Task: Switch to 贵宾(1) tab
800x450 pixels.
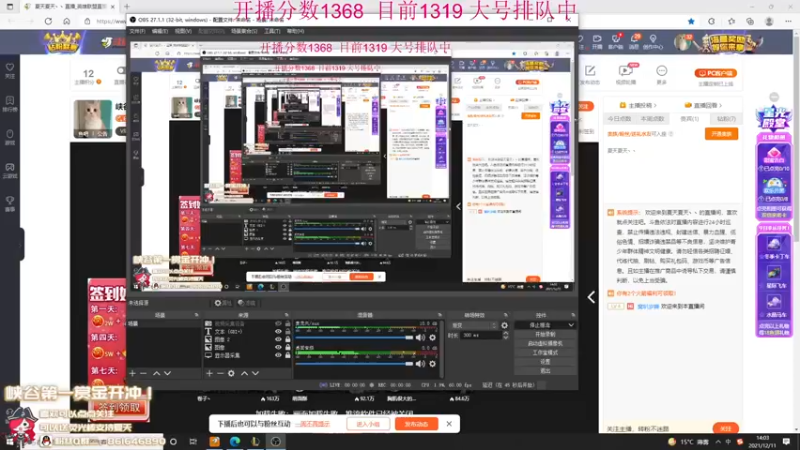Action: (x=689, y=119)
